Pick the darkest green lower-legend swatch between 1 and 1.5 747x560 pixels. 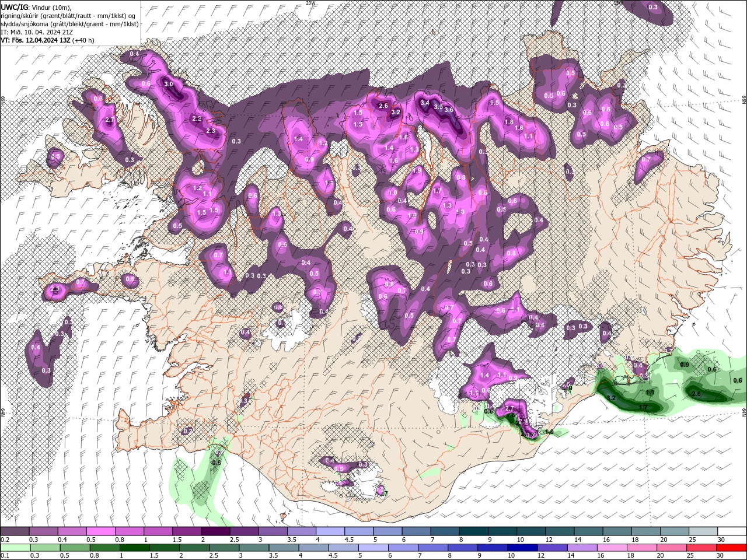point(134,548)
